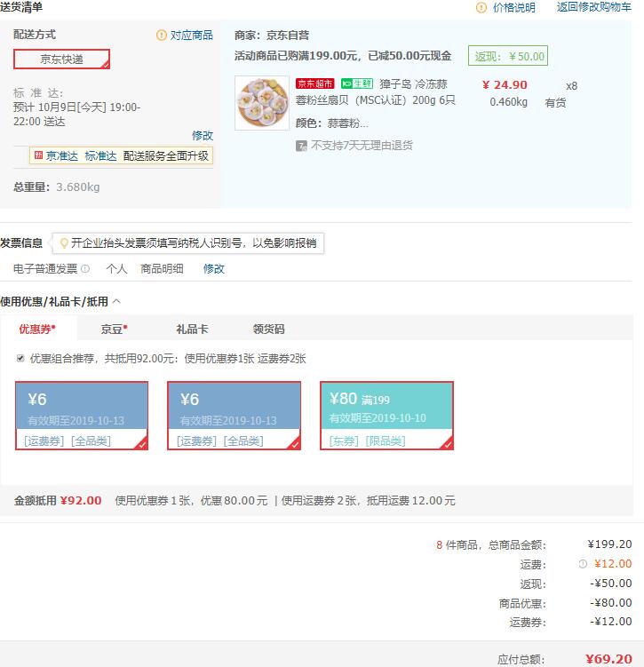
Task: Deselect the second ¥6 运费券 coupon
Action: pyautogui.click(x=234, y=416)
